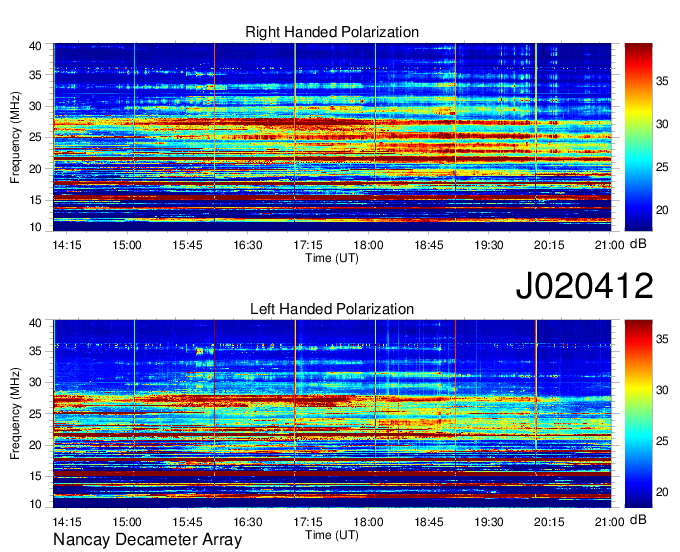Click the 35 dB label on Right Handed colorbar
The image size is (680, 552).
[662, 81]
